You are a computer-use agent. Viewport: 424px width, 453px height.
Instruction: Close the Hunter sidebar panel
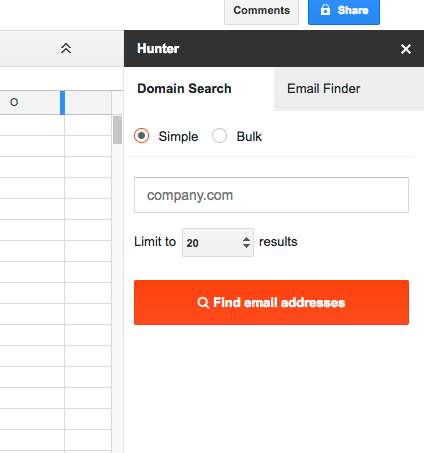[x=406, y=49]
